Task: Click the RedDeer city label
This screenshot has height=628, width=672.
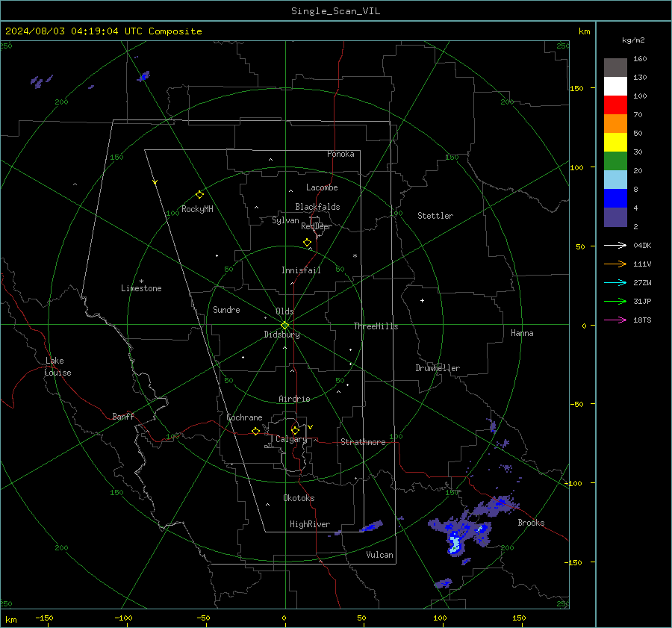Action: (x=317, y=226)
